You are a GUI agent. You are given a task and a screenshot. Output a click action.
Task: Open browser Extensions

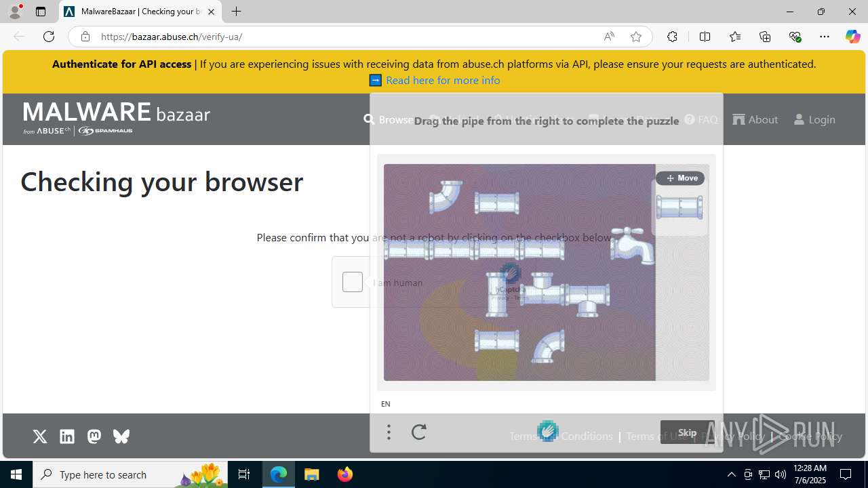(672, 37)
